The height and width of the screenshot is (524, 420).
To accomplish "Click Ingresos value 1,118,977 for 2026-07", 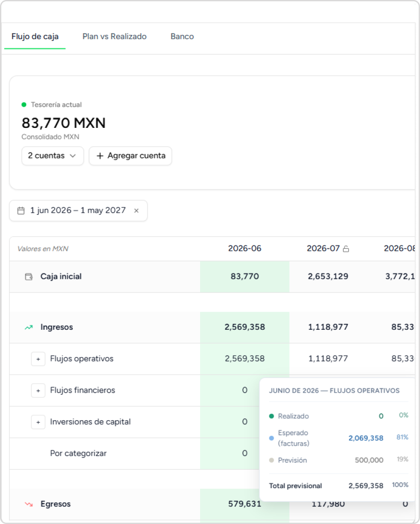I will click(328, 327).
